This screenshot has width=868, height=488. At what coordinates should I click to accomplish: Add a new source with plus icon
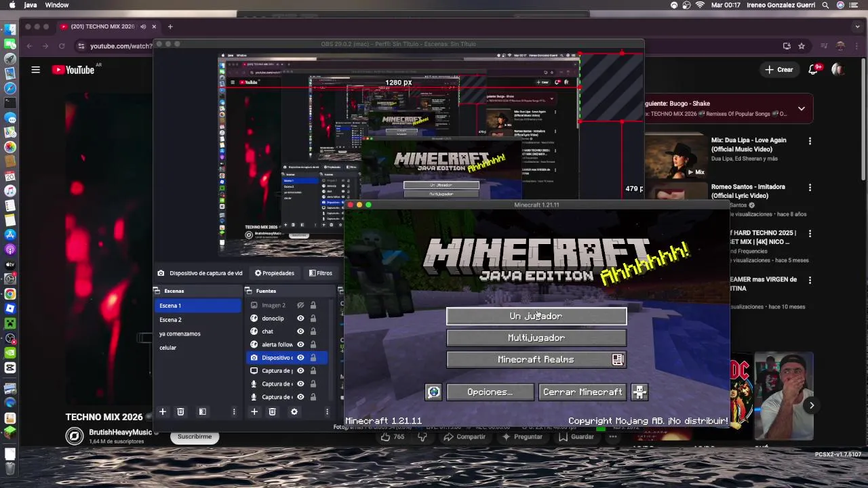coord(254,412)
